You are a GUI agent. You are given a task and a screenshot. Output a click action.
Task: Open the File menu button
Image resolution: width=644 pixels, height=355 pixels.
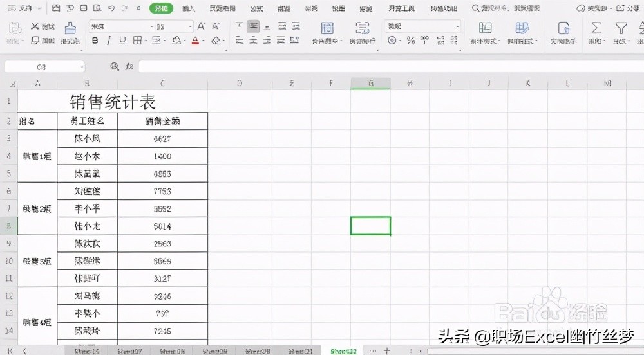pyautogui.click(x=21, y=8)
